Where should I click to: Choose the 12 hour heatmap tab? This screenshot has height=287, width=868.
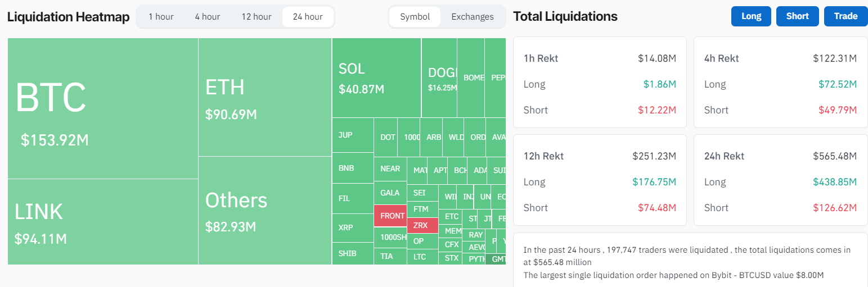257,17
